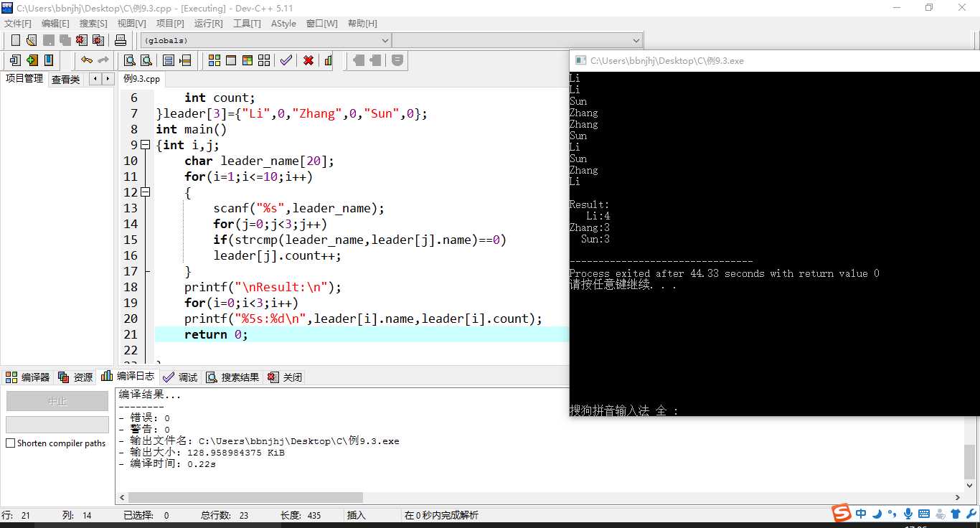Open the (globals) scope dropdown
The image size is (980, 528).
(x=265, y=40)
